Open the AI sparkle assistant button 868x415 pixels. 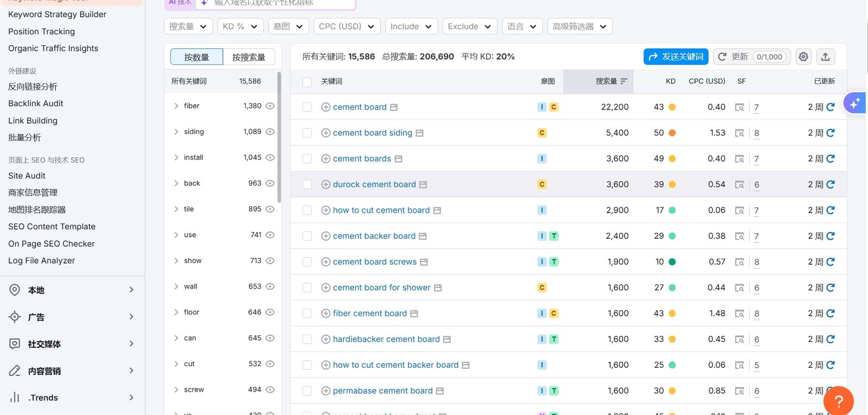tap(854, 103)
